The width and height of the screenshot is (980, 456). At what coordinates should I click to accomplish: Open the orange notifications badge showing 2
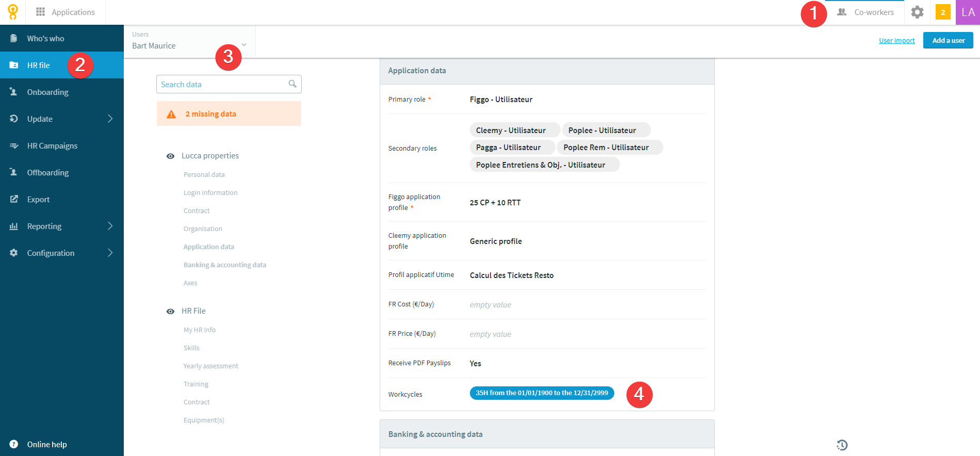pyautogui.click(x=943, y=12)
